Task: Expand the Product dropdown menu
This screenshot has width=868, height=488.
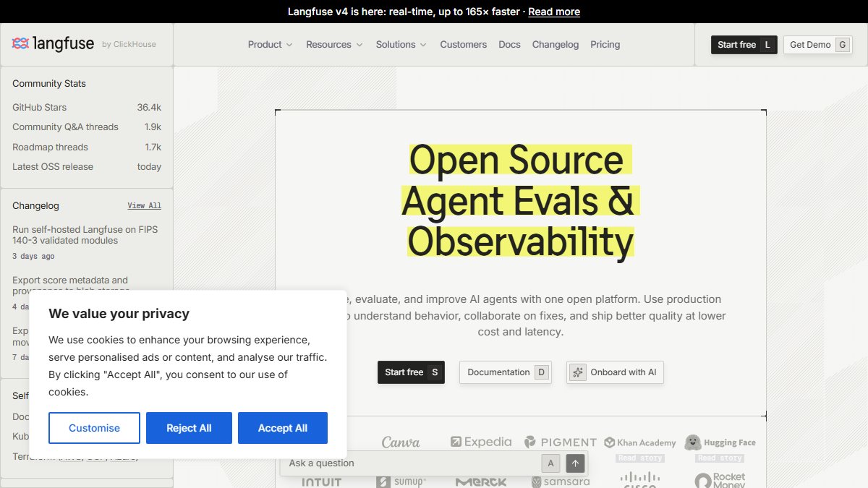Action: click(x=270, y=45)
